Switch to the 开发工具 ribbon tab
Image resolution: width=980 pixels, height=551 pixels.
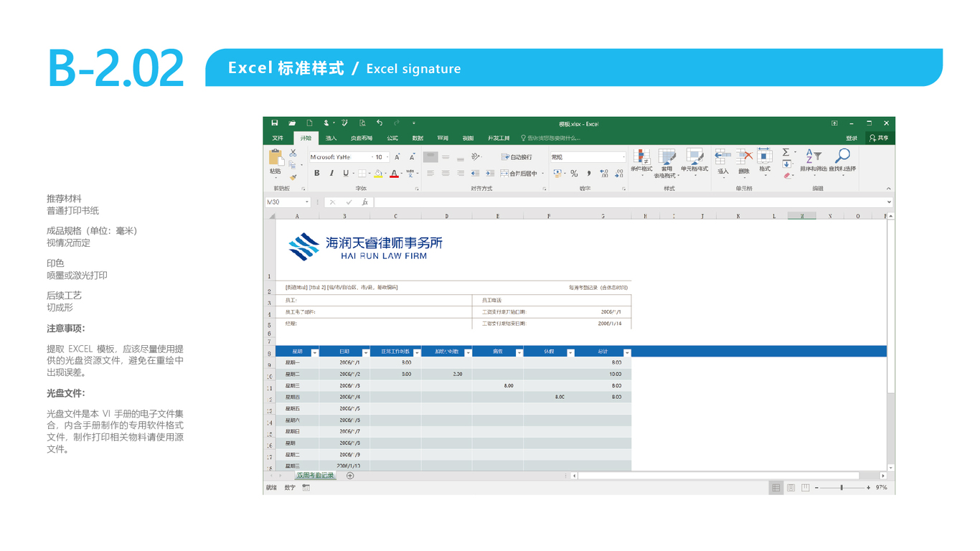(x=499, y=138)
